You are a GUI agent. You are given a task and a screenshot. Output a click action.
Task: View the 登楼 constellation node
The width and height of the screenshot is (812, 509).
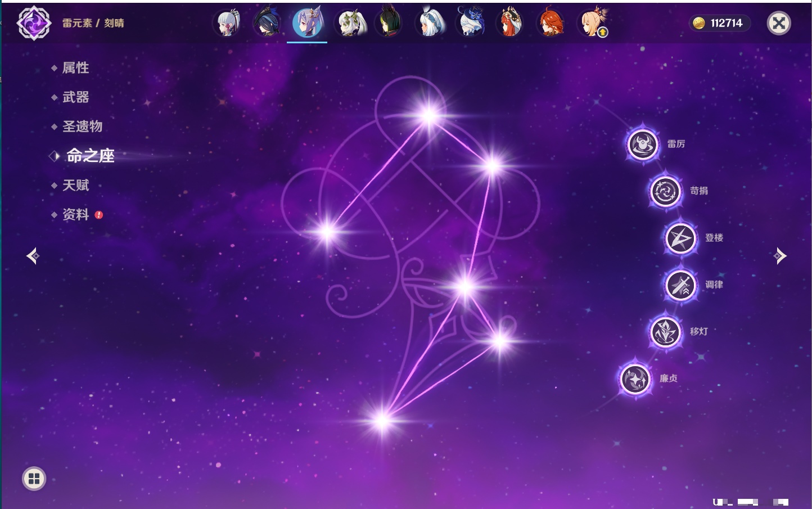pyautogui.click(x=680, y=238)
